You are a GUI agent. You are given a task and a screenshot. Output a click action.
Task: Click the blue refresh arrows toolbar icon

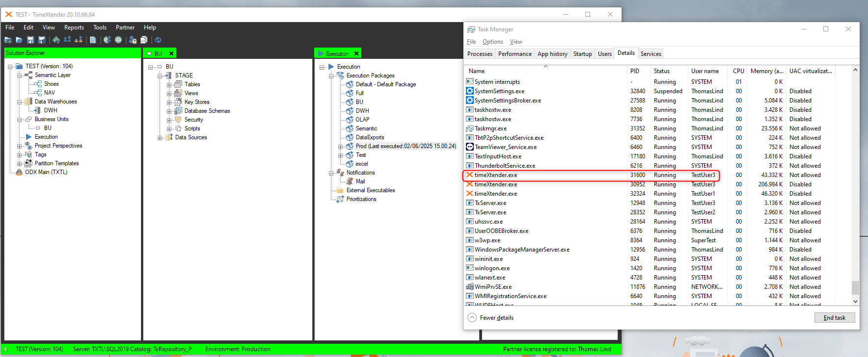(158, 40)
